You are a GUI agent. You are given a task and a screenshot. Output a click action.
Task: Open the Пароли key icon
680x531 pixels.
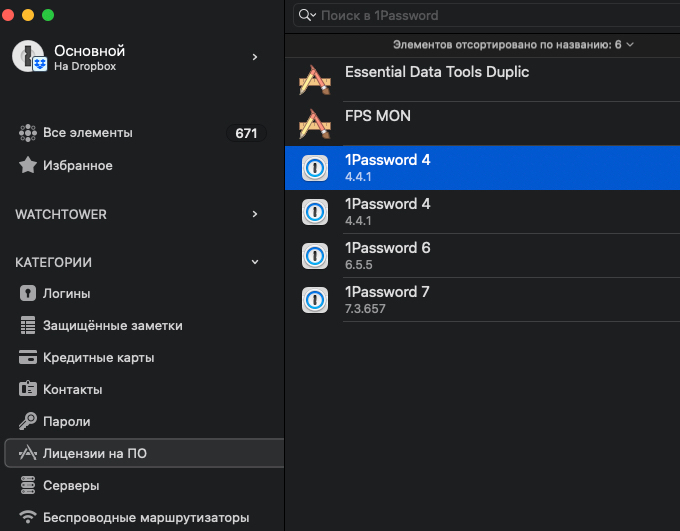[28, 421]
